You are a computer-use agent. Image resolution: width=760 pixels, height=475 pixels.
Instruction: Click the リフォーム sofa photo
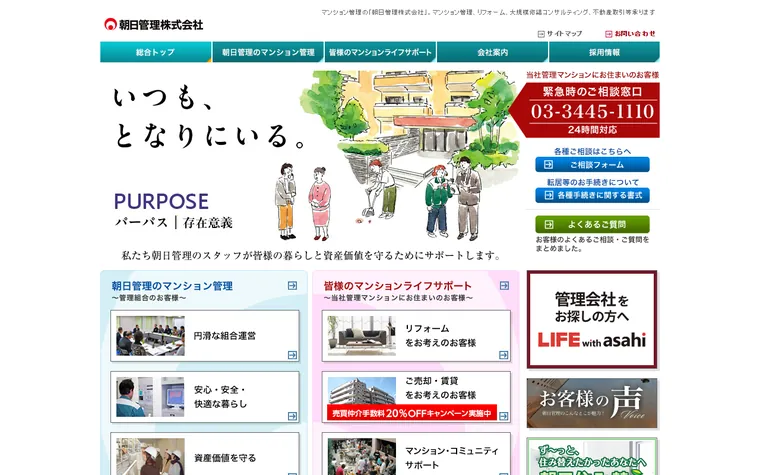362,336
